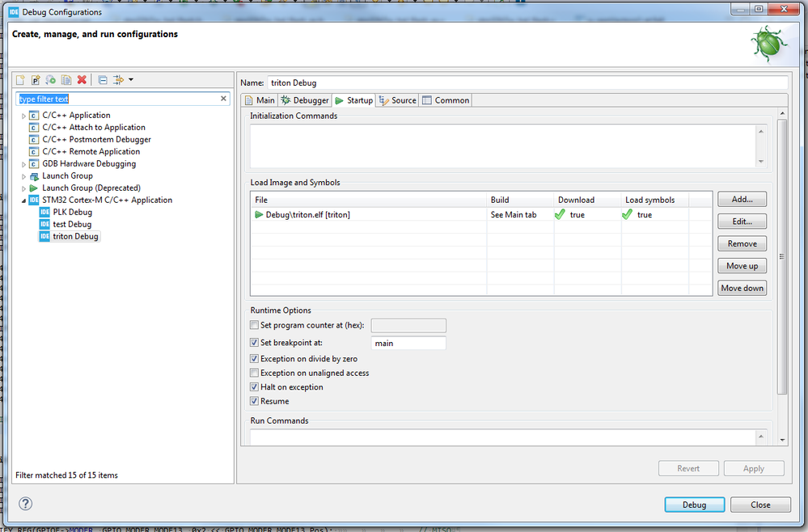Open the filter options dropdown arrow
This screenshot has width=808, height=532.
pos(131,80)
